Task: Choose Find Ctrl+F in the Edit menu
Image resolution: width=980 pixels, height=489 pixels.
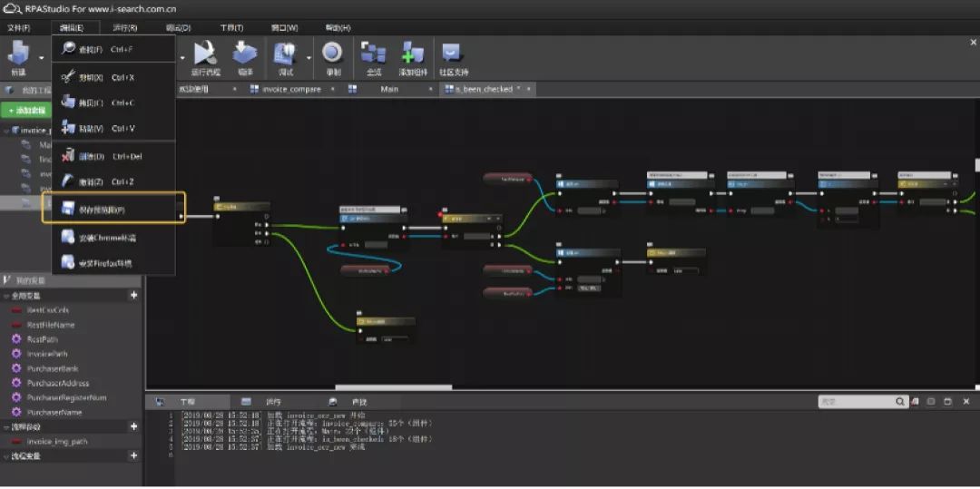Action: (x=113, y=49)
